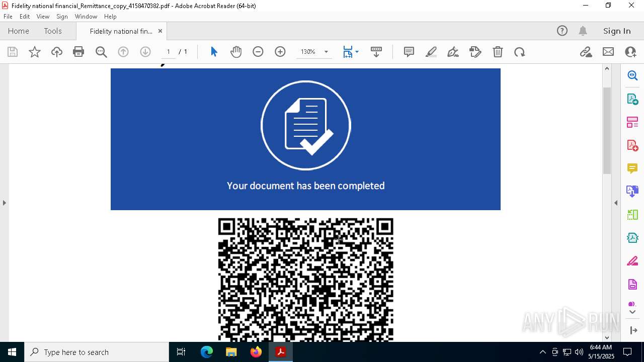The image size is (644, 362).
Task: Open the Help menu
Action: click(110, 17)
